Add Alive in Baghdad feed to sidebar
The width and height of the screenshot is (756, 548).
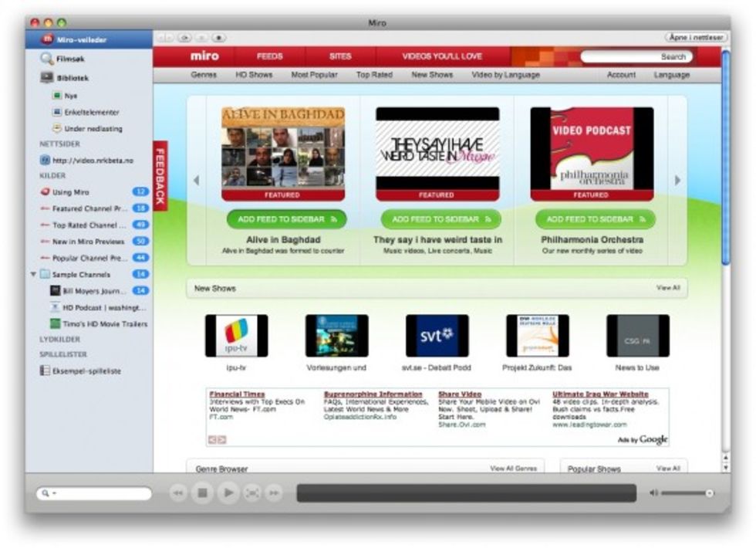coord(286,219)
